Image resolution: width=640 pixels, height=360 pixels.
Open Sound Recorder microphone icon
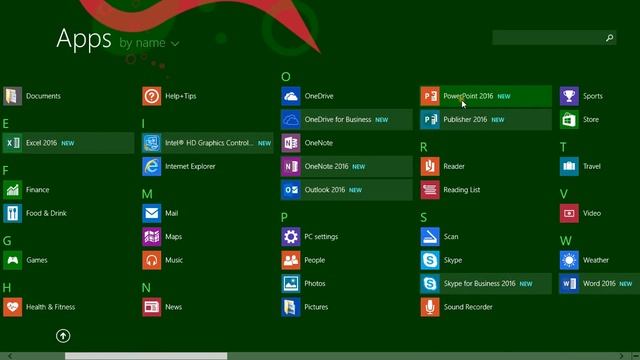pos(430,307)
